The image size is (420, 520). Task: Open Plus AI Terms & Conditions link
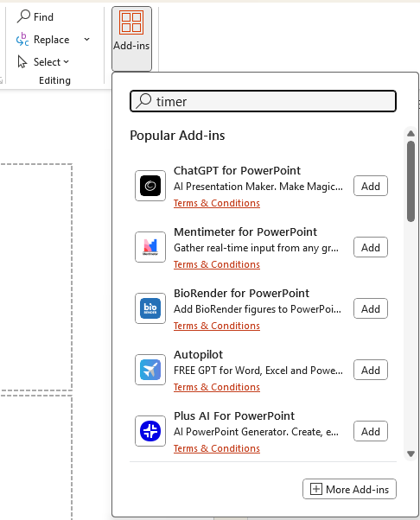217,448
